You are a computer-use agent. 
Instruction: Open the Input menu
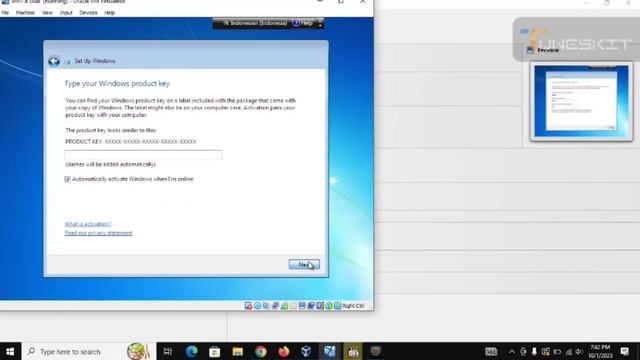66,13
